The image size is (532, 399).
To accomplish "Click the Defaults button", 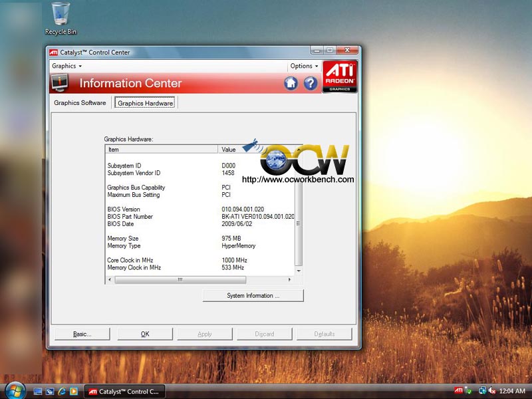I will (x=325, y=334).
